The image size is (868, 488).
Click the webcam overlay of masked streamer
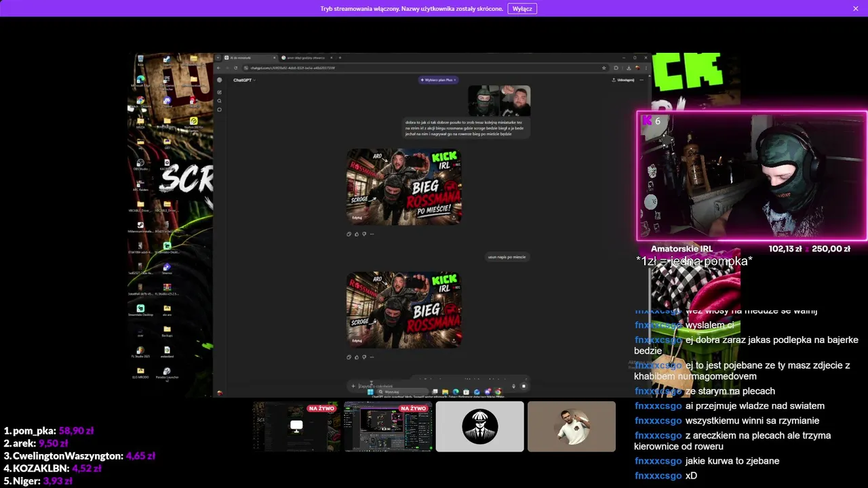(x=752, y=176)
